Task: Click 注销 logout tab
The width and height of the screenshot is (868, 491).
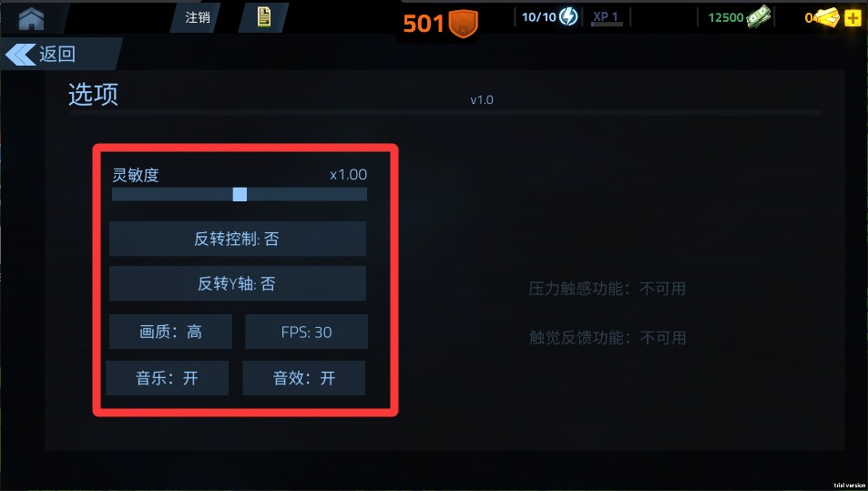Action: [x=198, y=17]
